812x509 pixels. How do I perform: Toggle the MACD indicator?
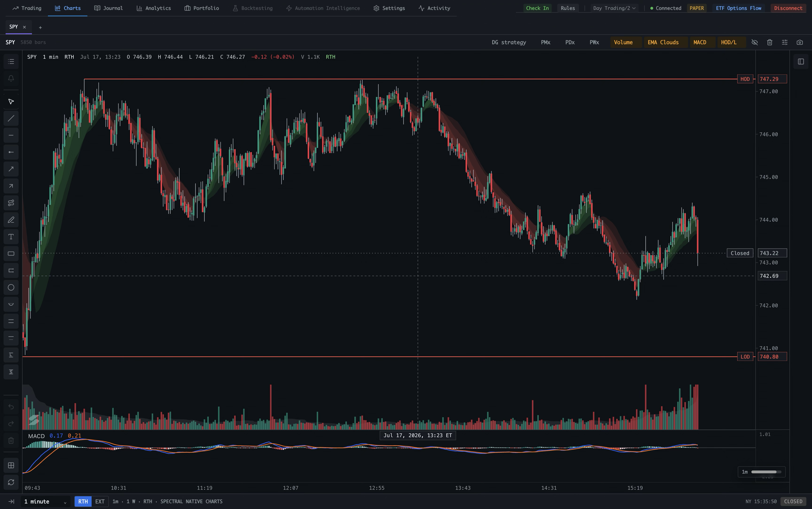click(x=703, y=42)
